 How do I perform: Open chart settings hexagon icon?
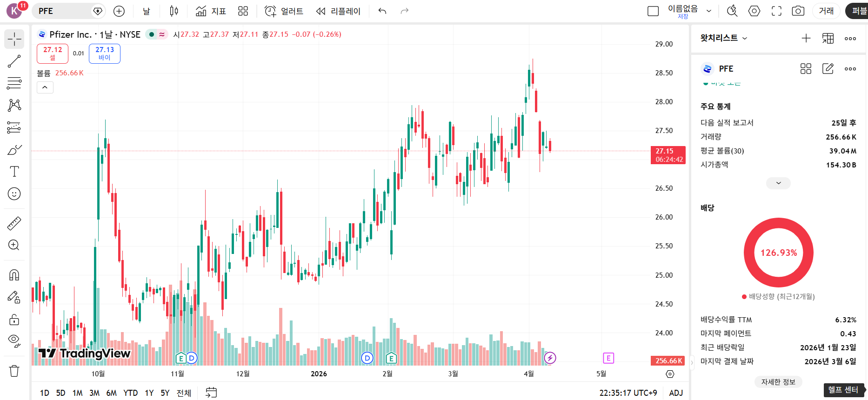pyautogui.click(x=754, y=11)
